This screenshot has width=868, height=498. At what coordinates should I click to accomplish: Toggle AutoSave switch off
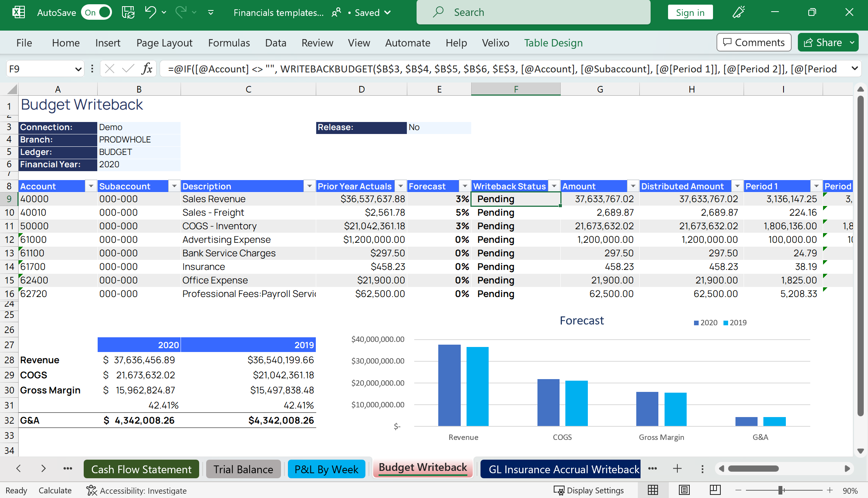tap(97, 12)
